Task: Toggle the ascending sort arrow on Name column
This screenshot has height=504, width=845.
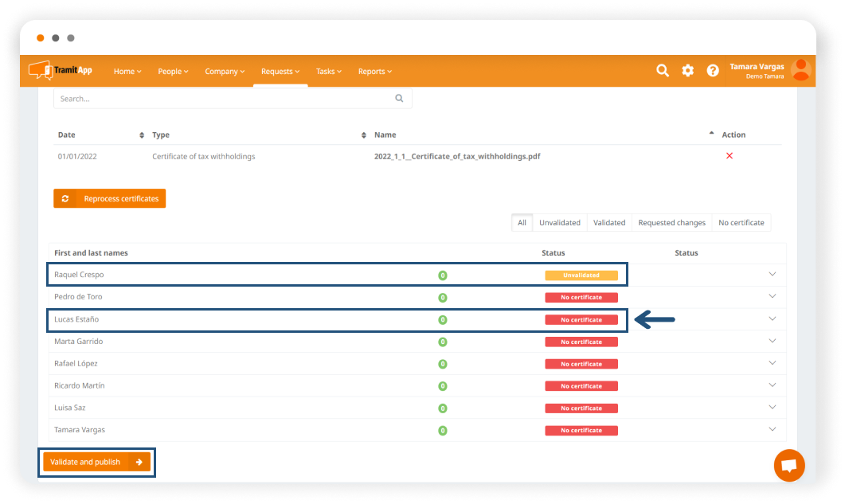Action: click(x=711, y=133)
